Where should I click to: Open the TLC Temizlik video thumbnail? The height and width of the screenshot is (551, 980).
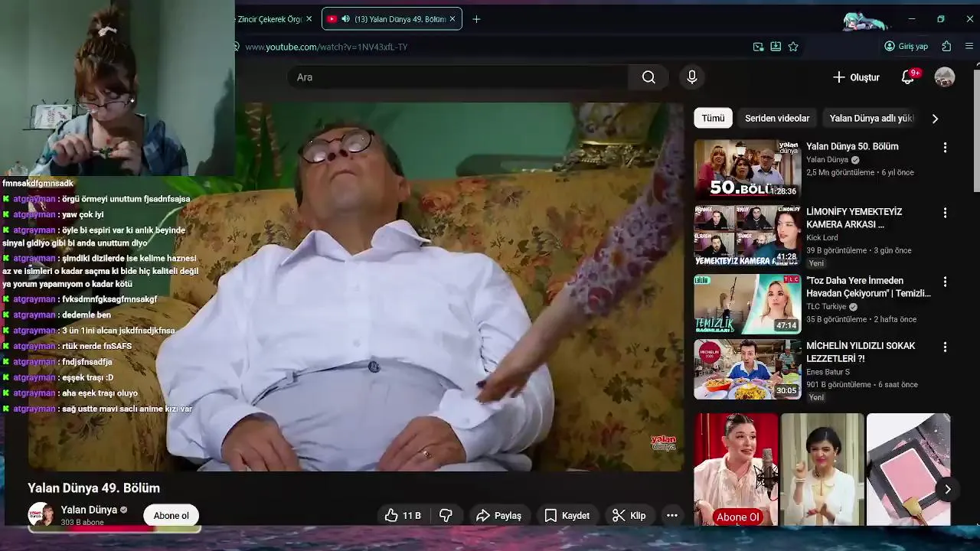click(x=747, y=304)
